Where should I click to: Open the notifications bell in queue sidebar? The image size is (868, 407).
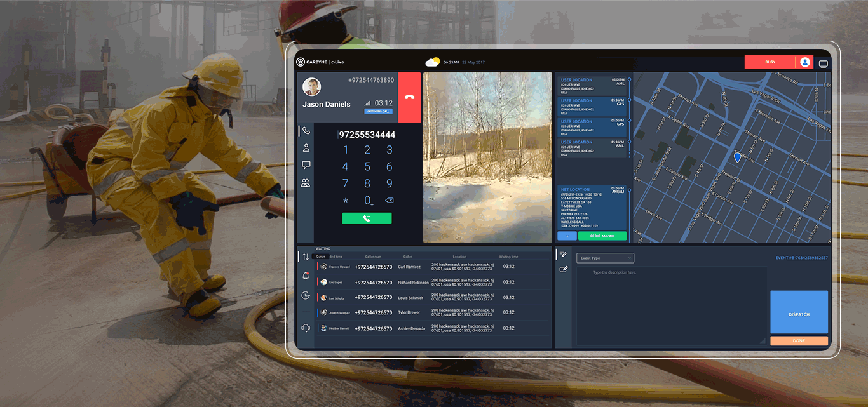306,276
